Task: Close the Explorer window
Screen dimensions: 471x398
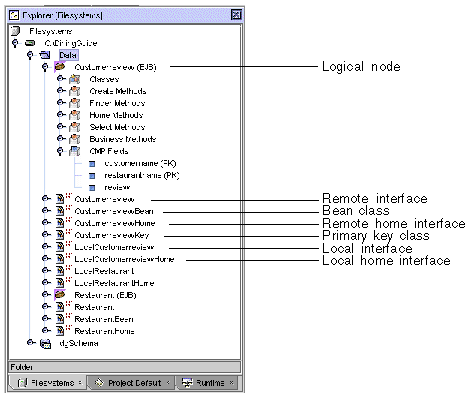Action: [236, 15]
